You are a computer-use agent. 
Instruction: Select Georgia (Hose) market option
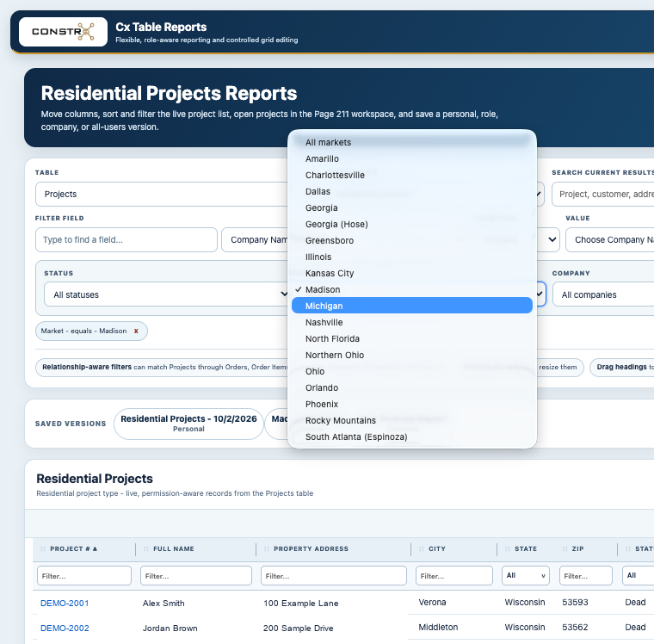(x=412, y=224)
